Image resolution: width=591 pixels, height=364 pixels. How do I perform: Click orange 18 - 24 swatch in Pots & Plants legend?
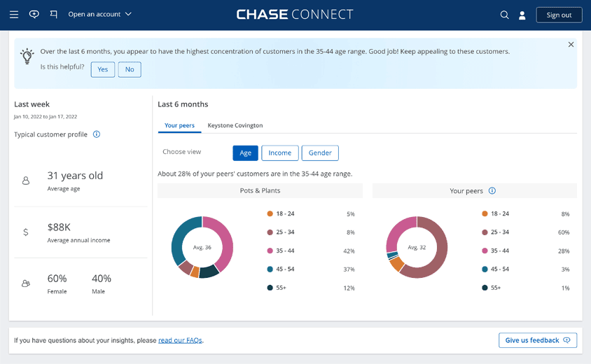point(270,213)
